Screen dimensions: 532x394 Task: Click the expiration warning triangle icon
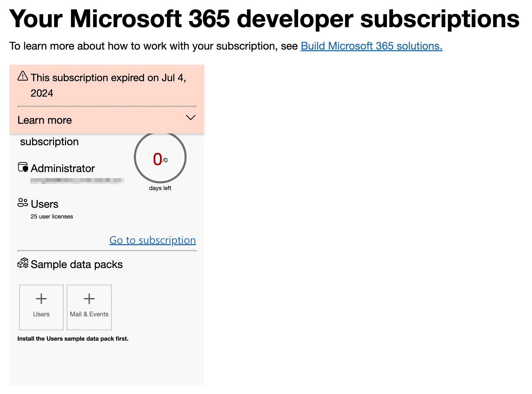(23, 76)
